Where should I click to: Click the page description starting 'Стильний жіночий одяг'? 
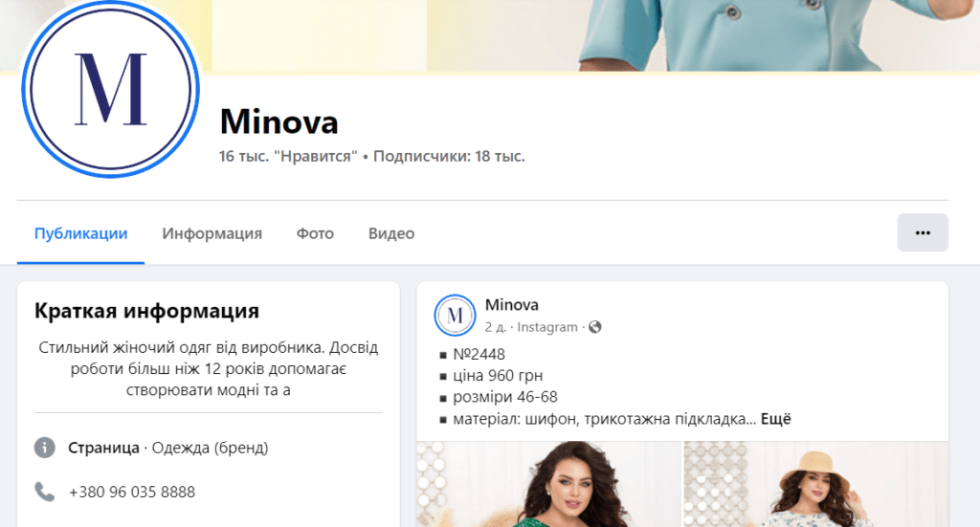pyautogui.click(x=208, y=368)
